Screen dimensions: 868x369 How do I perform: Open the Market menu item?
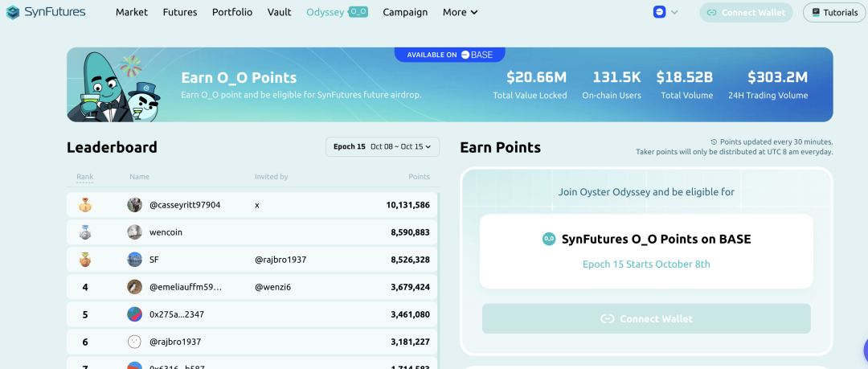[x=132, y=12]
